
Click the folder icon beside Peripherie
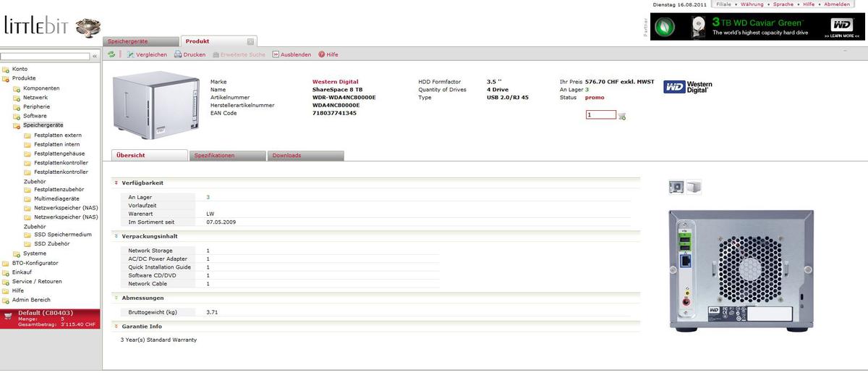(17, 106)
